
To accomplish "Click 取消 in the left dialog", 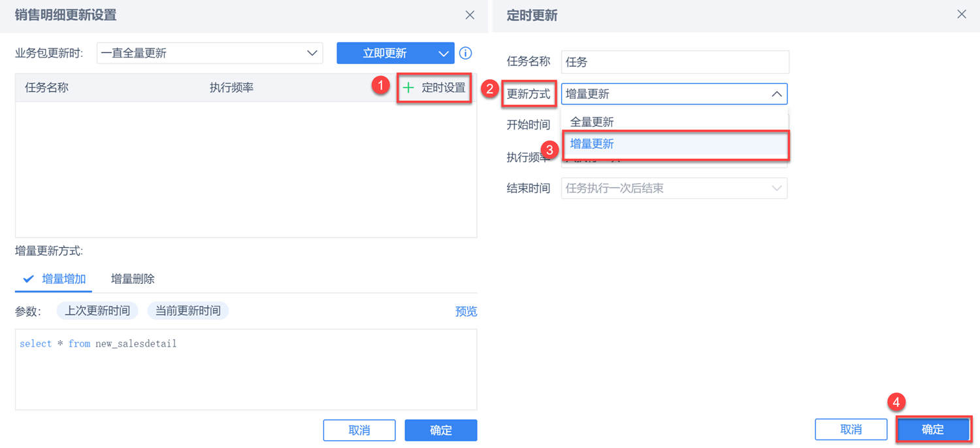I will click(359, 430).
